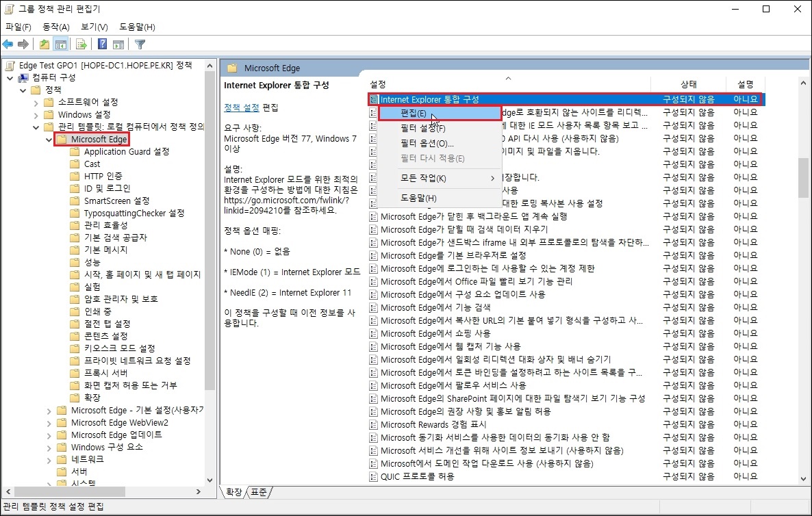Choose 편집(E) in the context menu
812x516 pixels.
point(440,114)
